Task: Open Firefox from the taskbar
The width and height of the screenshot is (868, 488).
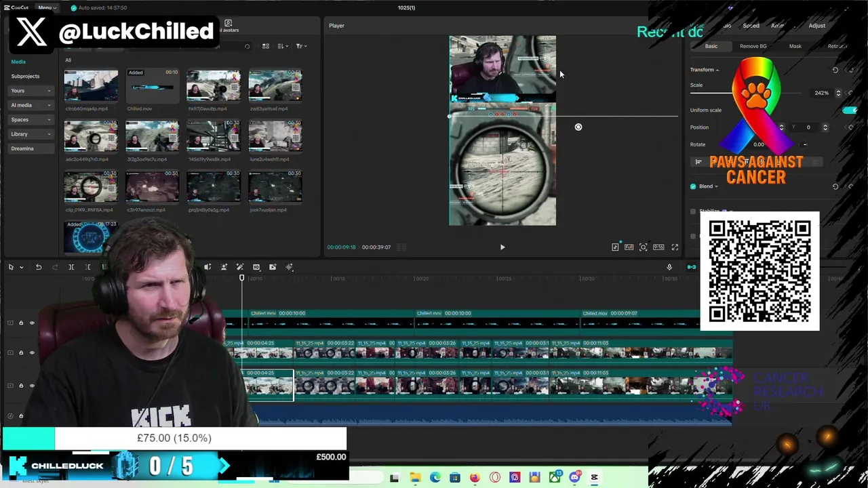Action: point(475,478)
